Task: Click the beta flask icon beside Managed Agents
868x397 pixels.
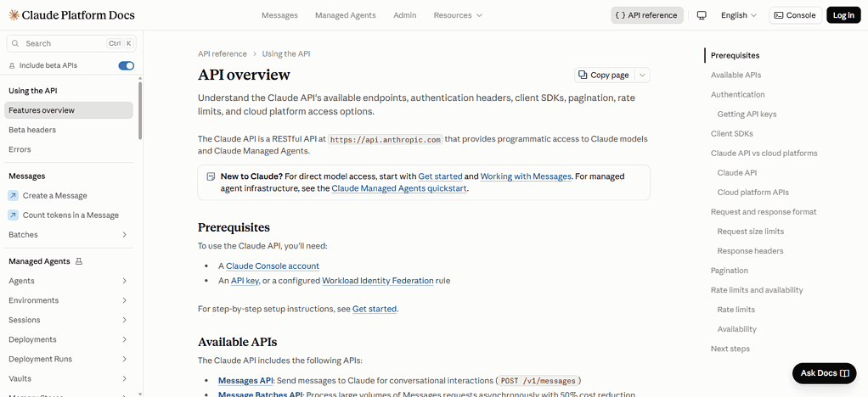Action: pyautogui.click(x=79, y=261)
